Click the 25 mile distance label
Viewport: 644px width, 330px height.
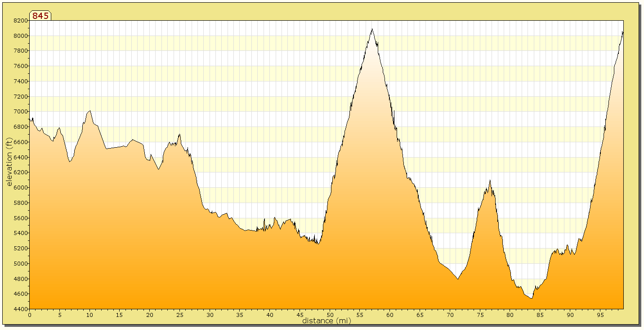[x=180, y=315]
